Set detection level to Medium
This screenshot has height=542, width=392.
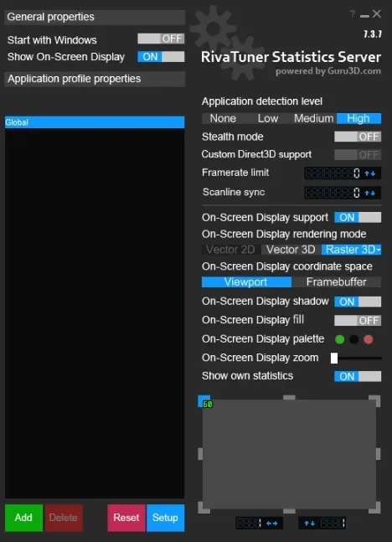click(313, 119)
